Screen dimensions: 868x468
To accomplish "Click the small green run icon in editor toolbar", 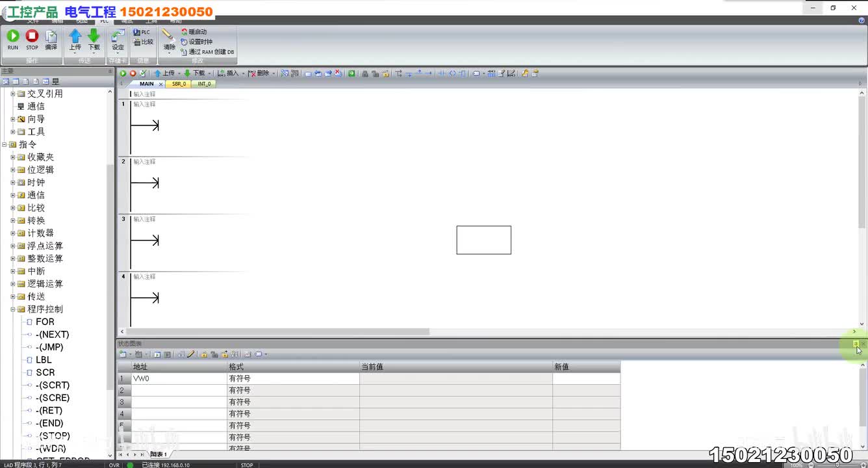I will [x=123, y=73].
